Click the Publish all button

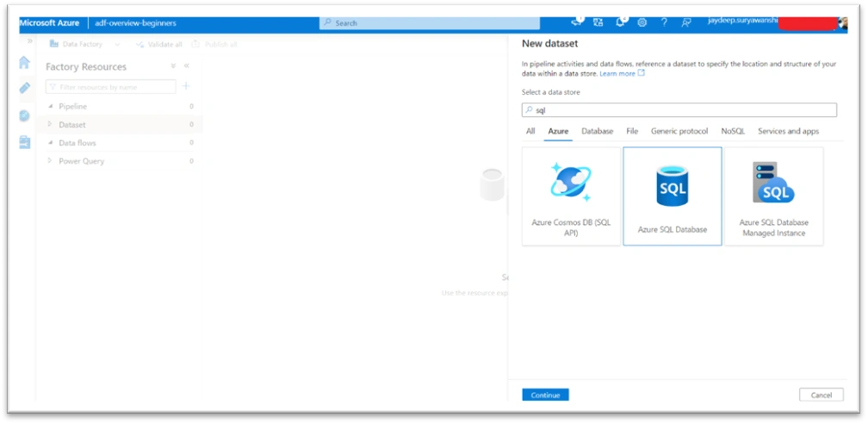[x=214, y=44]
